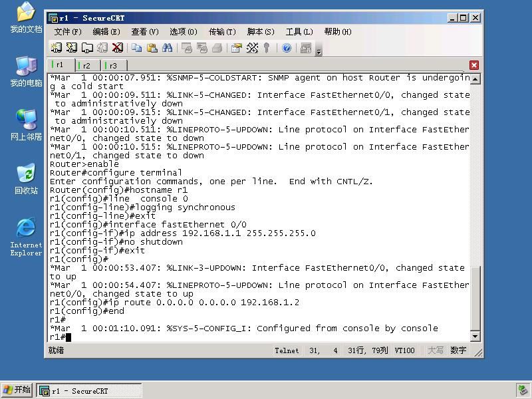Click the ip address 192.168.1.1 line

182,233
